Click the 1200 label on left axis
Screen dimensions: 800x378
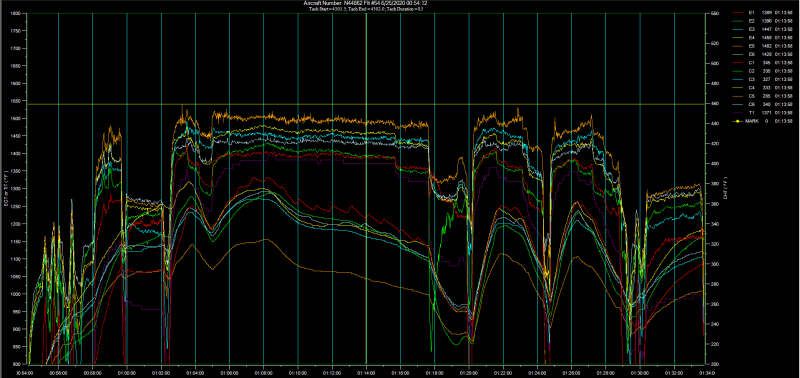pyautogui.click(x=15, y=224)
